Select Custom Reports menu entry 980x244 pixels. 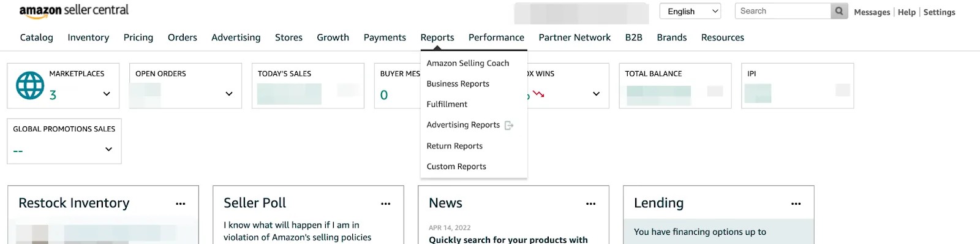point(456,167)
